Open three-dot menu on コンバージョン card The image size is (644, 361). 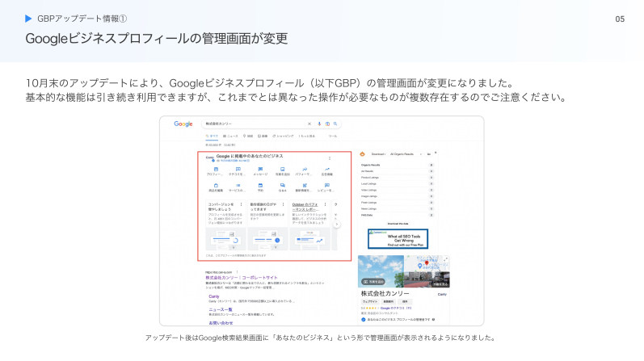click(241, 204)
